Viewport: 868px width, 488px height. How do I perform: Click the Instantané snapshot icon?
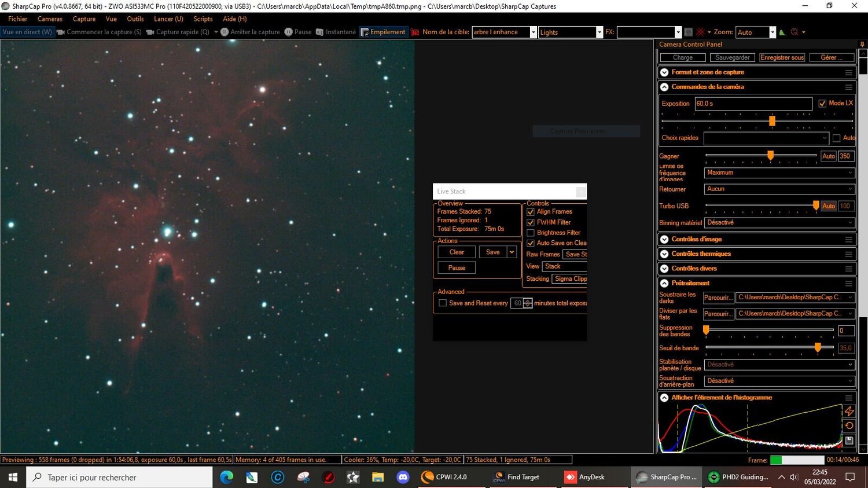pos(320,32)
